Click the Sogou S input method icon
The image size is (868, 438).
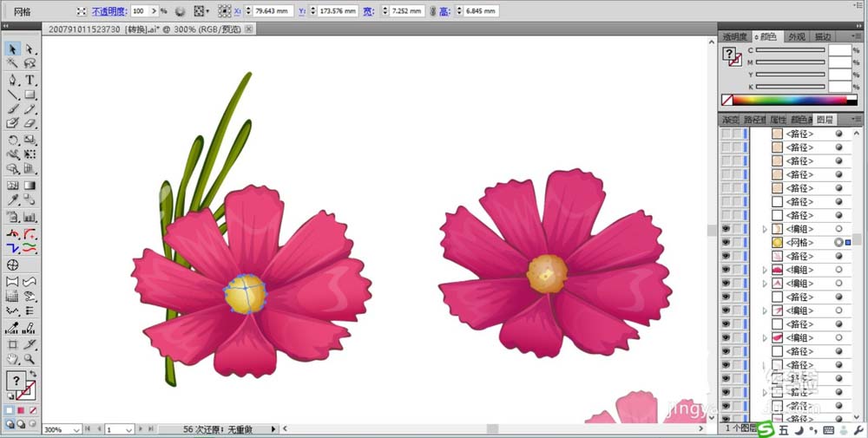coord(766,428)
